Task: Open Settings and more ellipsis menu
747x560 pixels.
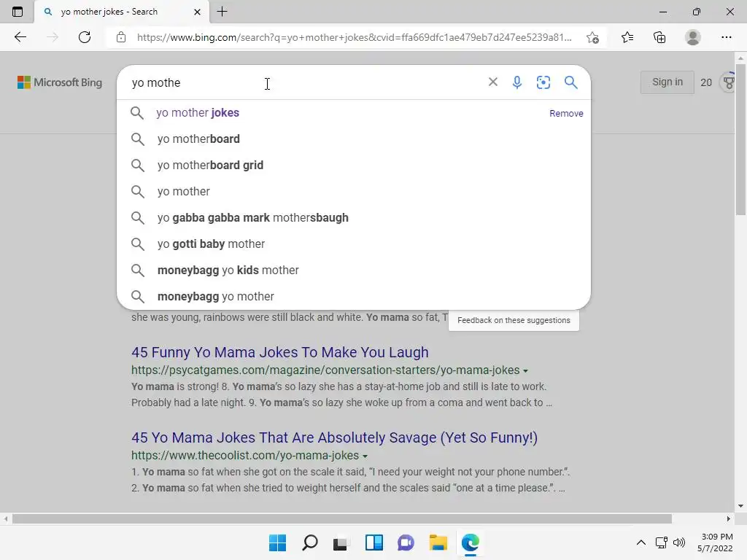Action: tap(726, 37)
